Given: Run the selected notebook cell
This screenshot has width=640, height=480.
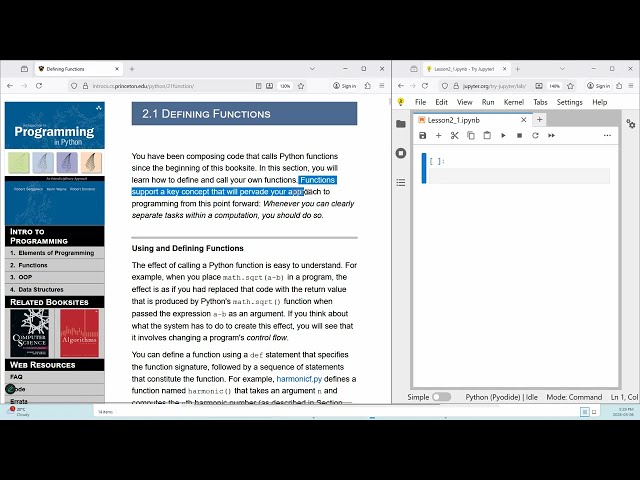Looking at the screenshot, I should 503,135.
